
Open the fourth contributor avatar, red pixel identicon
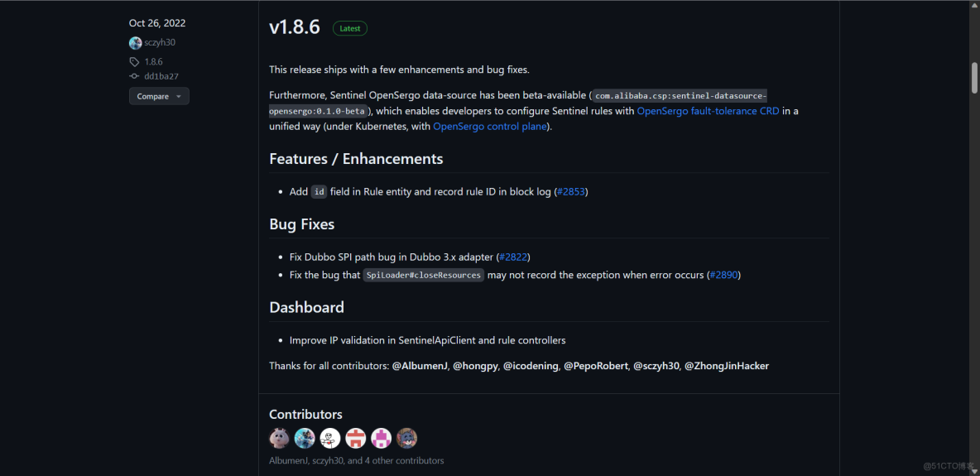tap(356, 438)
